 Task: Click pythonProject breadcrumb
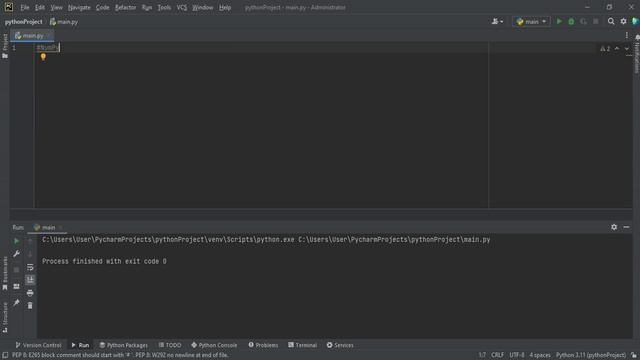pos(23,22)
